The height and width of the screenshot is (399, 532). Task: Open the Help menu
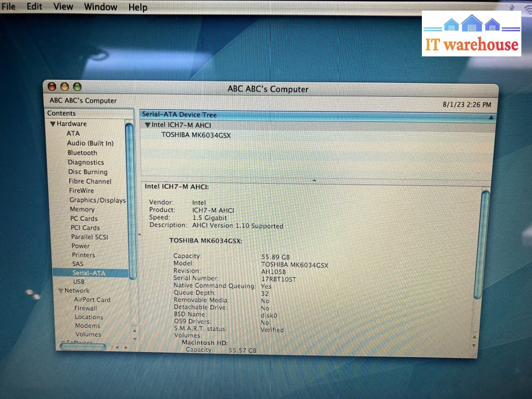[x=138, y=7]
